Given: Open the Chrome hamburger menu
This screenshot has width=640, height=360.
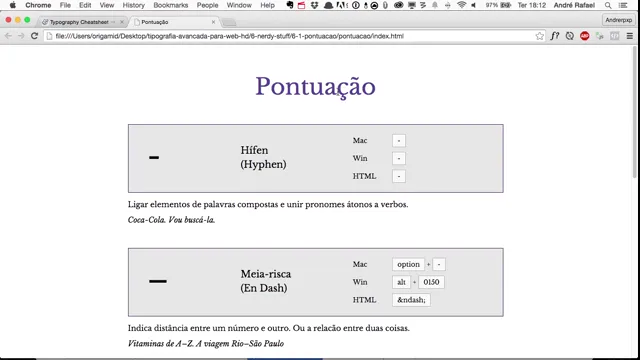Looking at the screenshot, I should point(630,36).
